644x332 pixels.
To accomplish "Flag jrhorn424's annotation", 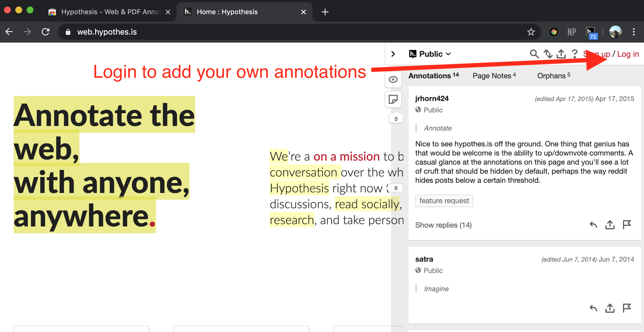I will [x=627, y=225].
